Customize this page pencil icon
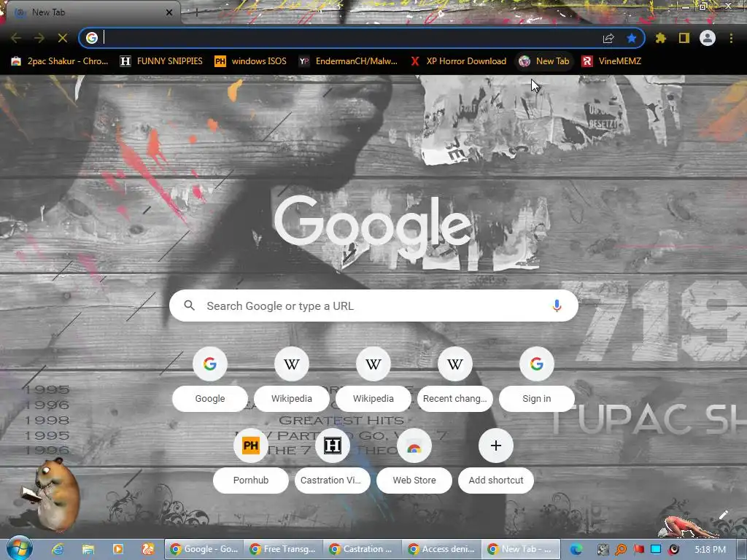 tap(723, 515)
